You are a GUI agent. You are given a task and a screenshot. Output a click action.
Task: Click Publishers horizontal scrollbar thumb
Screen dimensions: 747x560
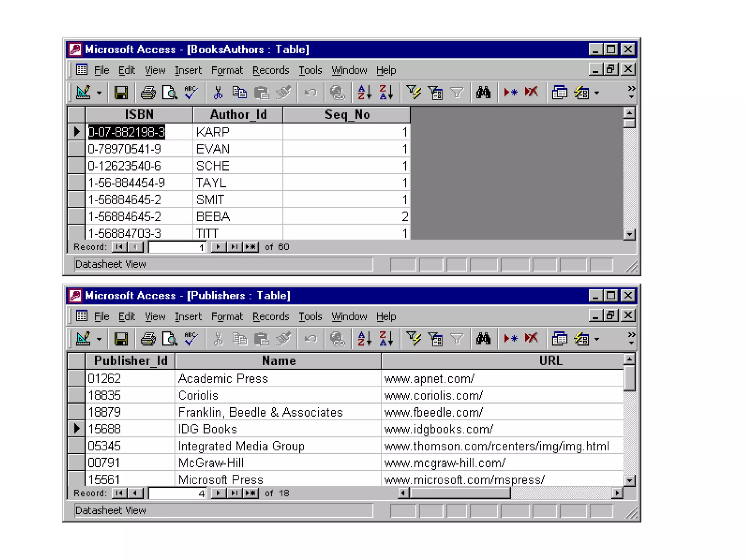pyautogui.click(x=460, y=493)
